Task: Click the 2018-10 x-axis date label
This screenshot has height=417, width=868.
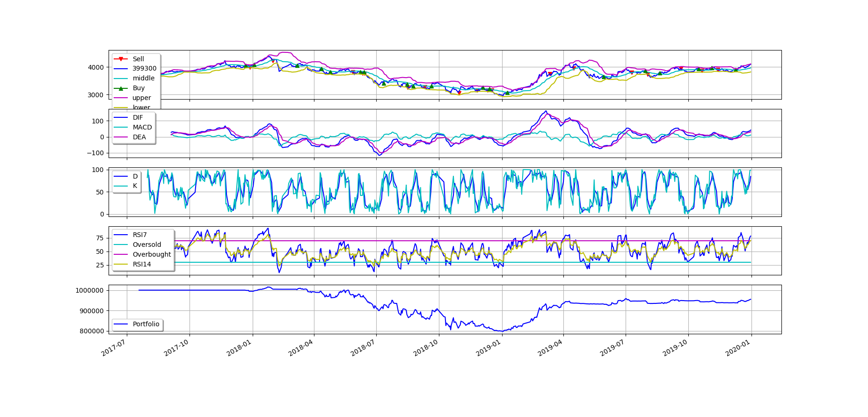Action: click(426, 348)
